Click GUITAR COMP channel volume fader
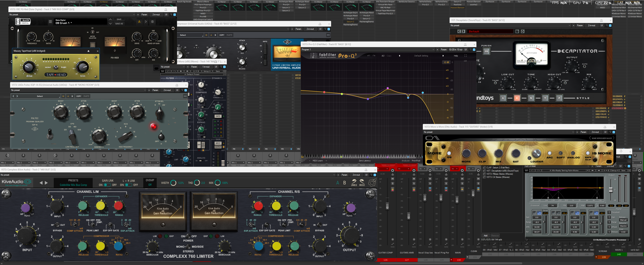This screenshot has height=265, width=644. 387,206
